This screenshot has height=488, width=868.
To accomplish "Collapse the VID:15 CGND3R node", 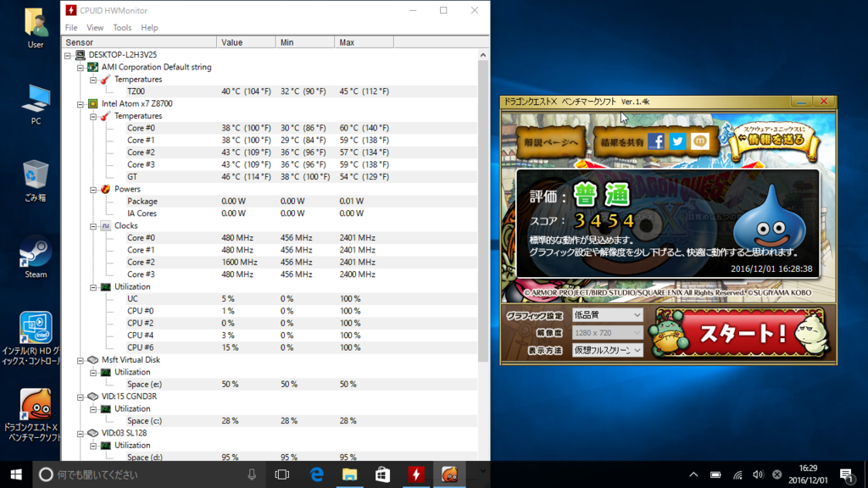I will (x=81, y=396).
